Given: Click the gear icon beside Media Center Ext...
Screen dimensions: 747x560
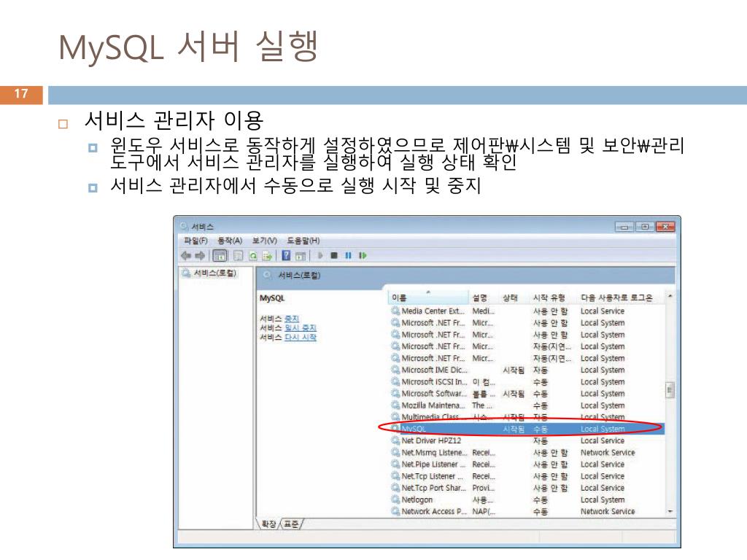Looking at the screenshot, I should click(395, 311).
